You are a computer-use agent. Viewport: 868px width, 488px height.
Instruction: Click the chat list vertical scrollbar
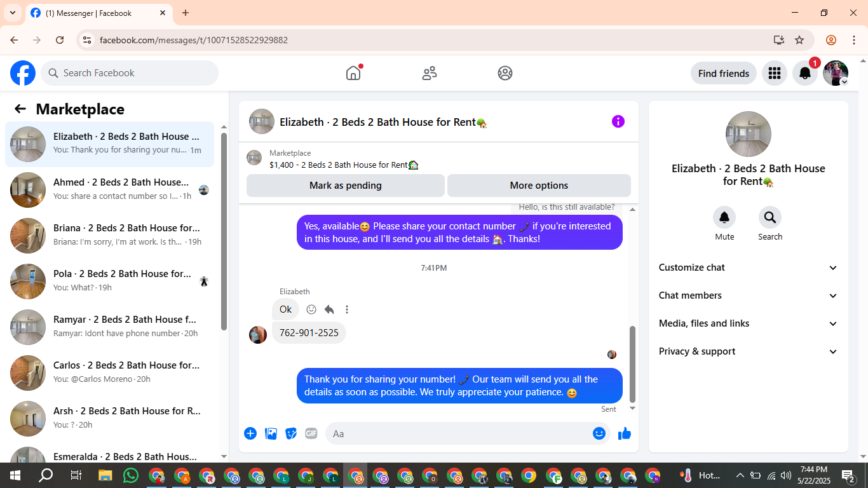(x=224, y=231)
